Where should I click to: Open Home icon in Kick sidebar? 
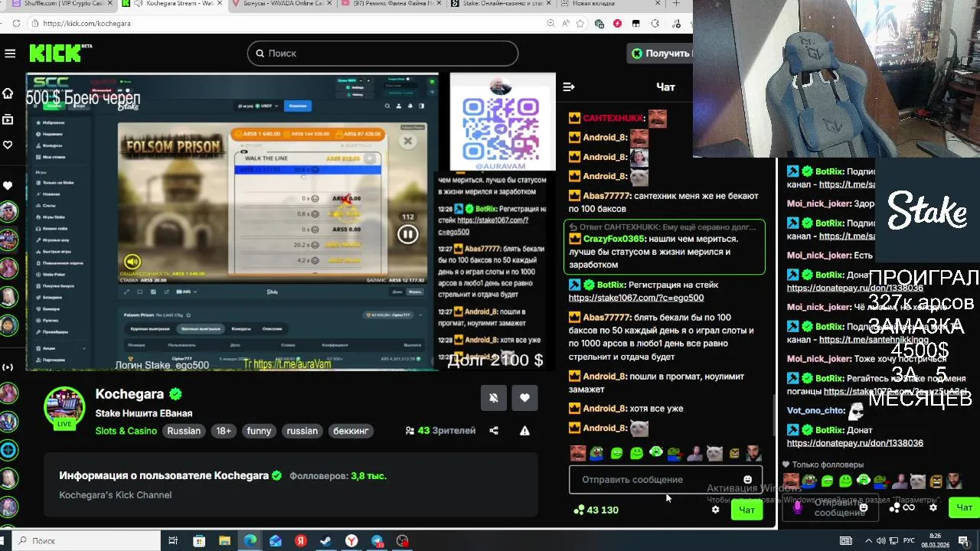[8, 93]
